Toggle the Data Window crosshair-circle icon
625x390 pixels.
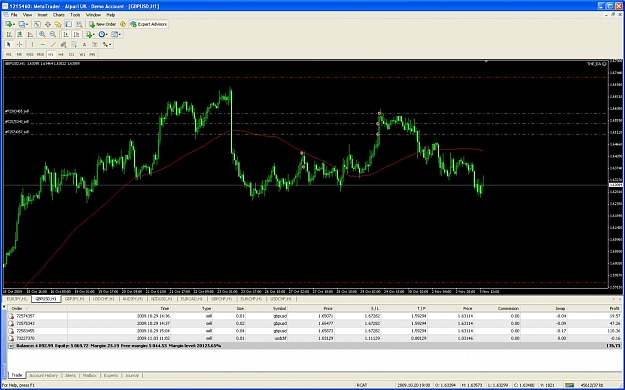[x=48, y=24]
